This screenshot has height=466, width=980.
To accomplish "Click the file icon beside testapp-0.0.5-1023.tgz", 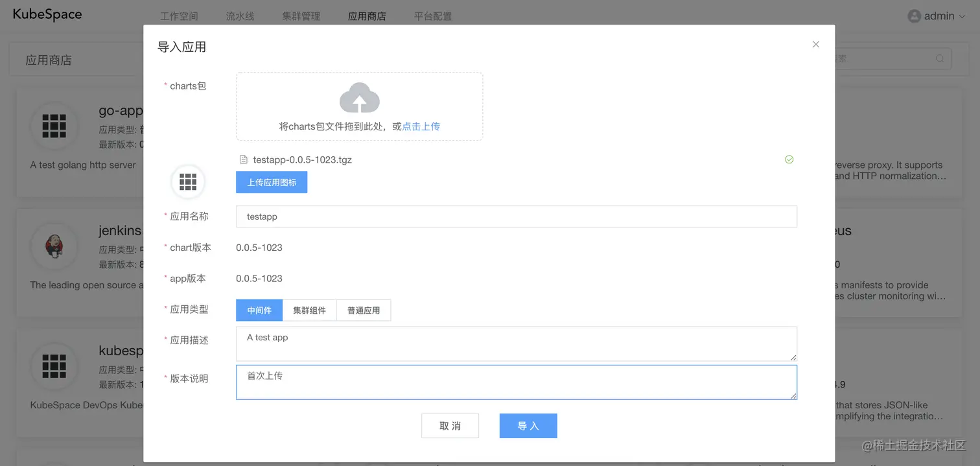I will click(242, 159).
